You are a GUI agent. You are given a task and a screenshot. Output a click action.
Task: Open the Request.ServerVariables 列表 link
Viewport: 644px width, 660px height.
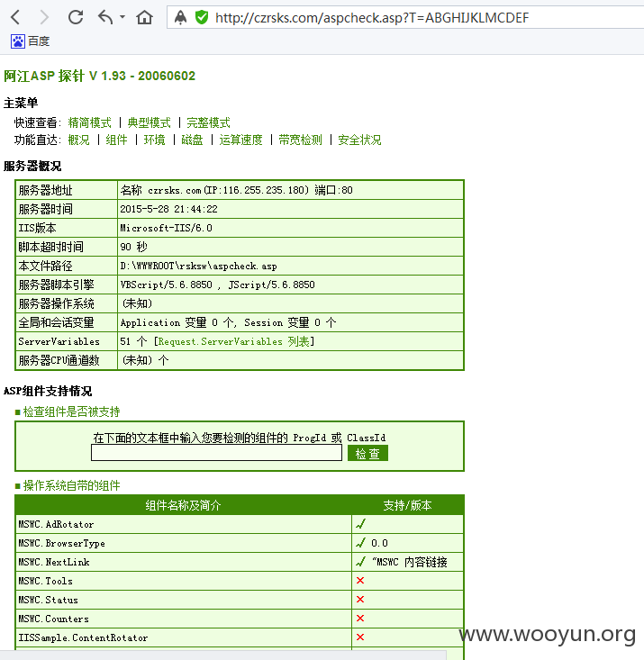tap(234, 341)
